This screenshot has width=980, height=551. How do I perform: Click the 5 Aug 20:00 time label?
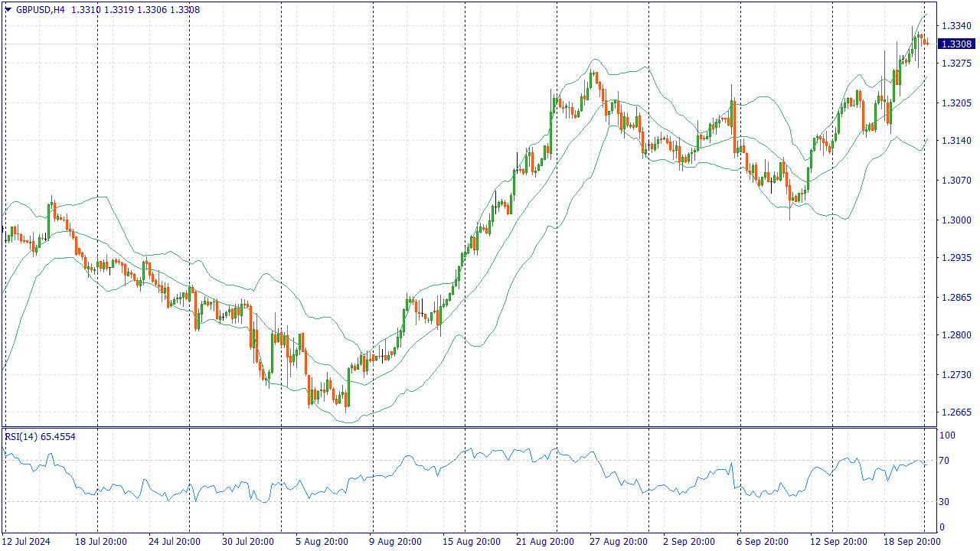click(321, 542)
